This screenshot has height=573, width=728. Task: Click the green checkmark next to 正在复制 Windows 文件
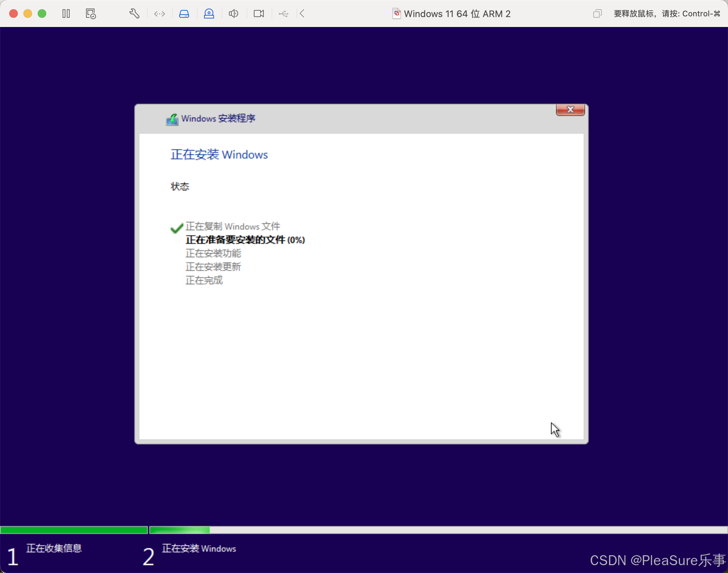pyautogui.click(x=177, y=228)
